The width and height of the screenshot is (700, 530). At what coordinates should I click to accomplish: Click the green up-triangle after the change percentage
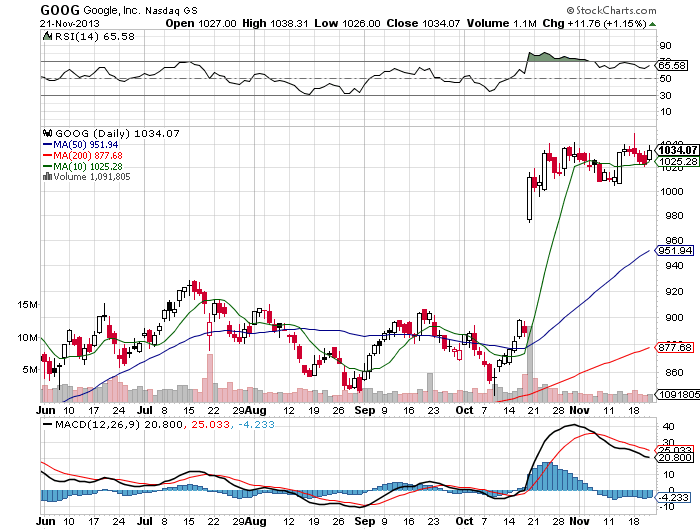coord(653,24)
